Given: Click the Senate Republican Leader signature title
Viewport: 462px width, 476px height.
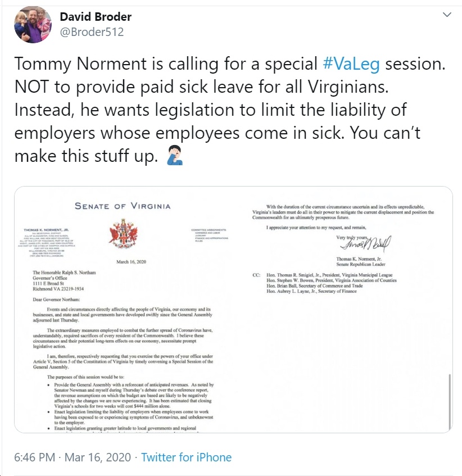Looking at the screenshot, I should pos(361,264).
